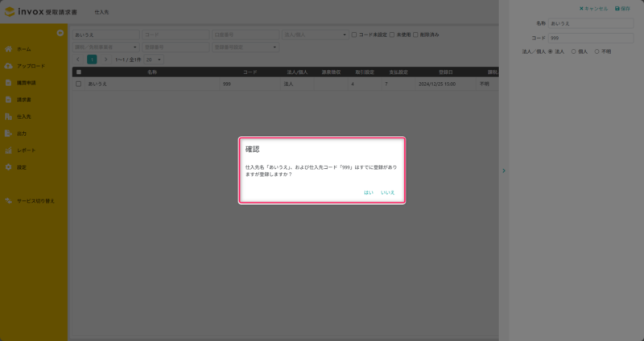This screenshot has height=341, width=644.
Task: Click the 登録番号 filter field
Action: [x=175, y=47]
